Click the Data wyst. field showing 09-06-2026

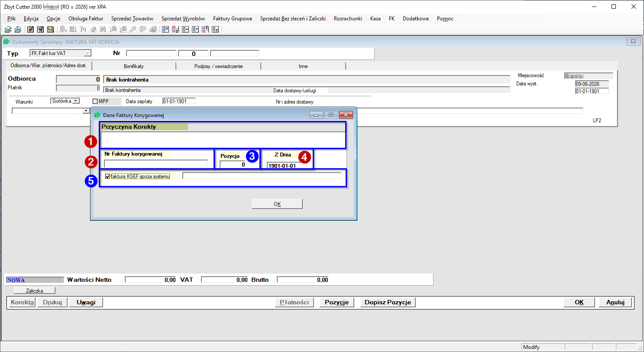(592, 84)
